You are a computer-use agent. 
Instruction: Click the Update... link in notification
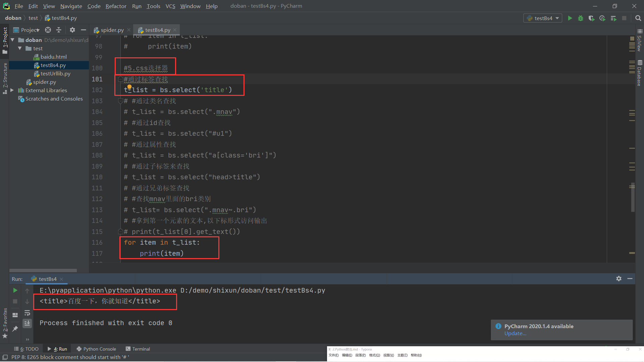coord(515,334)
